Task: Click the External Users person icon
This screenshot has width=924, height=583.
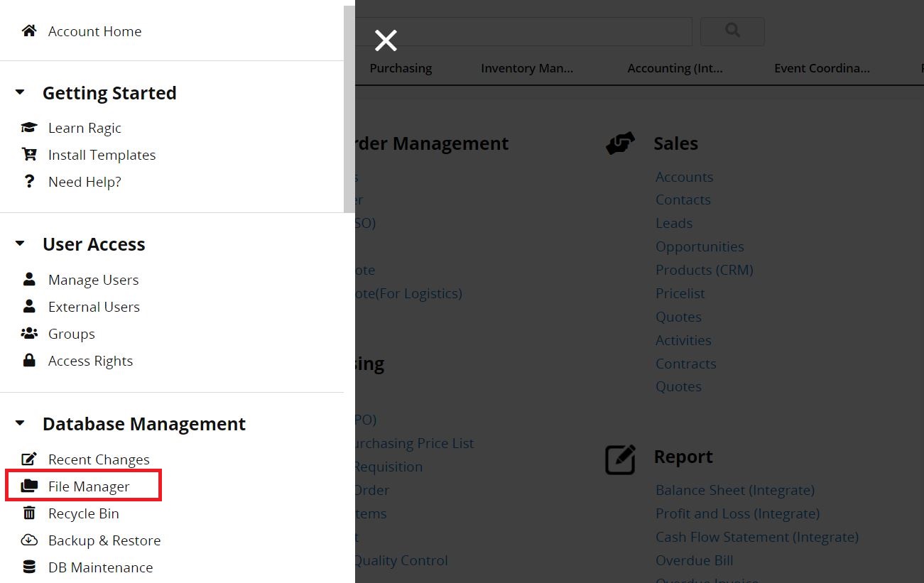Action: click(29, 307)
